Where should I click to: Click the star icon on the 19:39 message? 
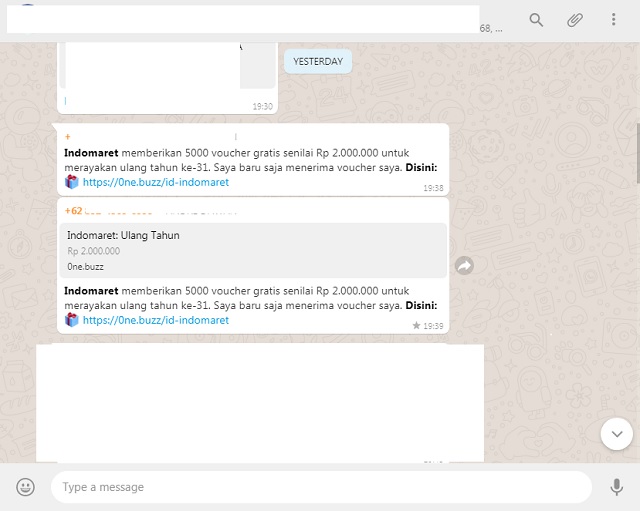pyautogui.click(x=416, y=325)
